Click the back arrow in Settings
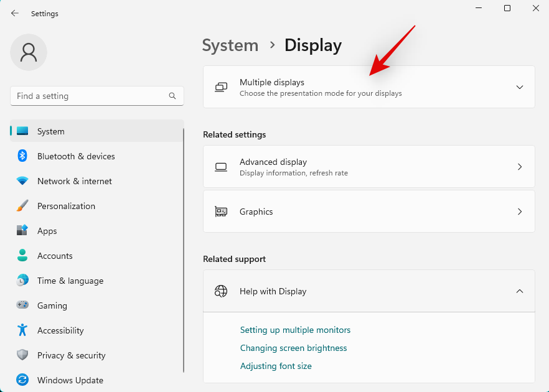The height and width of the screenshot is (392, 549). (15, 13)
